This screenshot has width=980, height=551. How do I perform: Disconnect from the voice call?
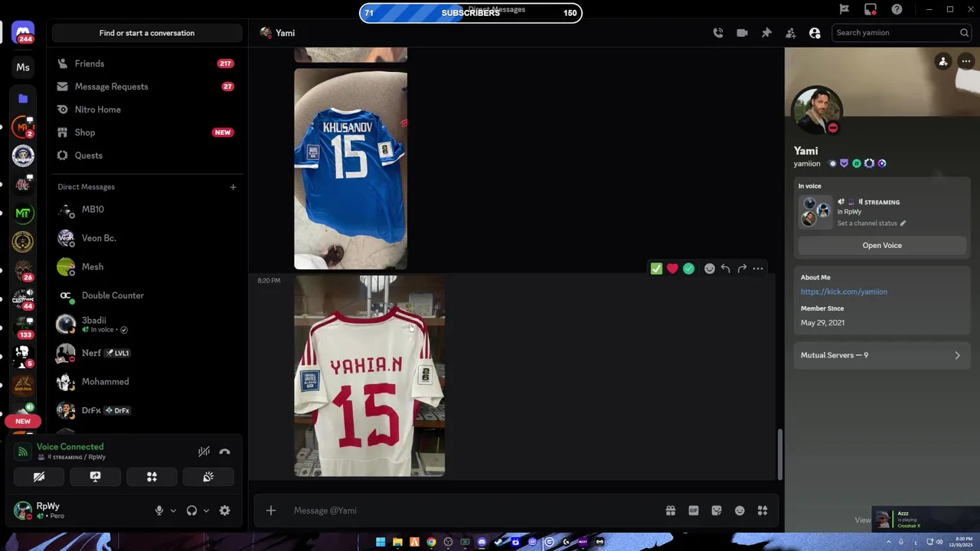tap(224, 452)
